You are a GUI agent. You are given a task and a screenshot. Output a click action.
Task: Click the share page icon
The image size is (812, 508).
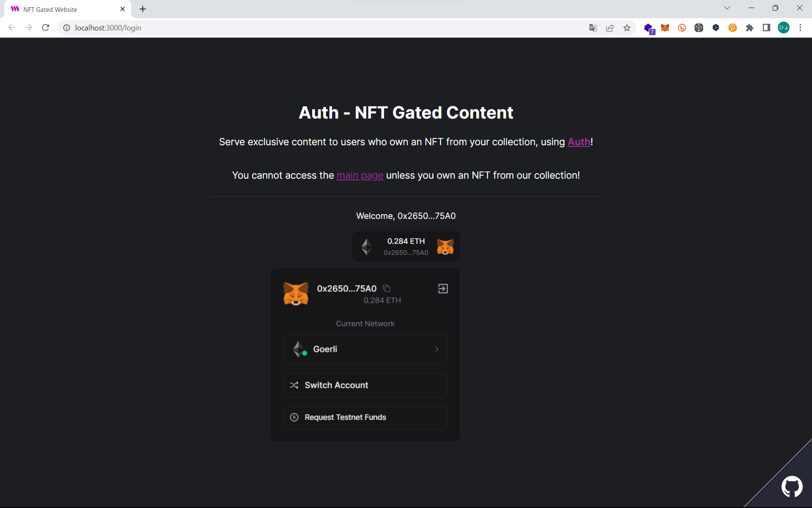coord(610,28)
